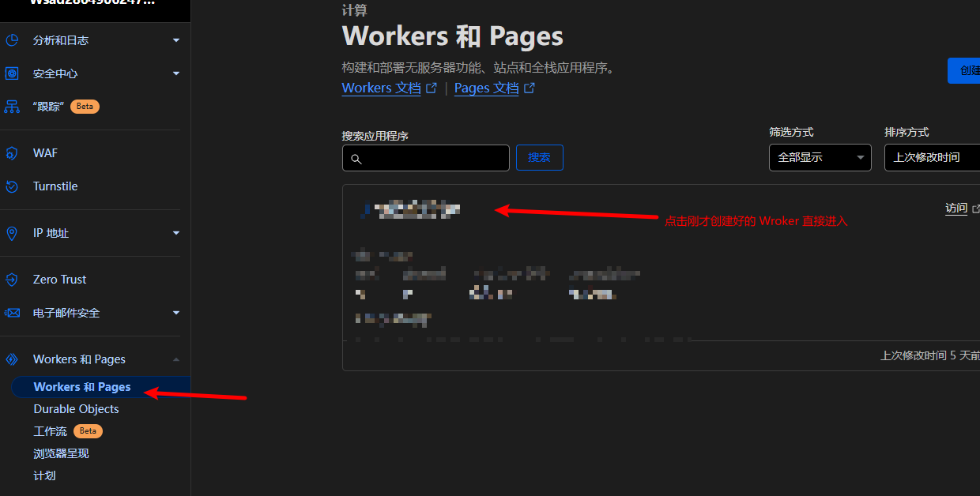
Task: Click the magnifier icon in search box
Action: pyautogui.click(x=356, y=159)
